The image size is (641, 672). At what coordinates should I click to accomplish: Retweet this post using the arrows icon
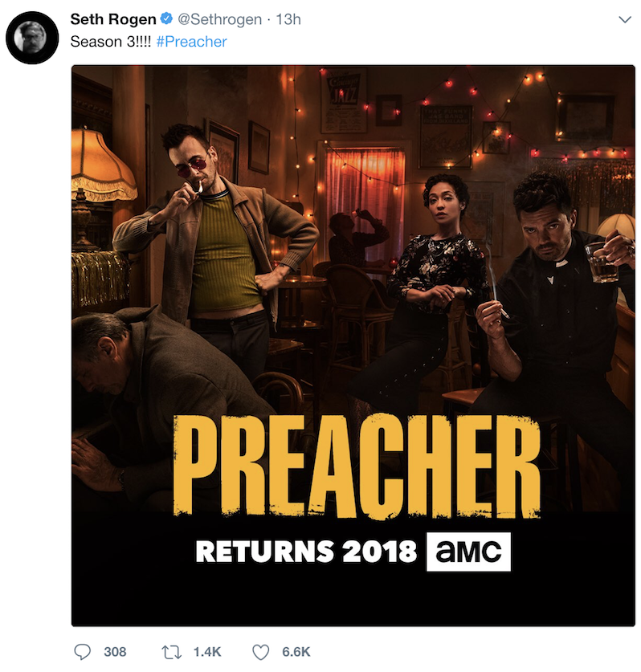(x=172, y=652)
